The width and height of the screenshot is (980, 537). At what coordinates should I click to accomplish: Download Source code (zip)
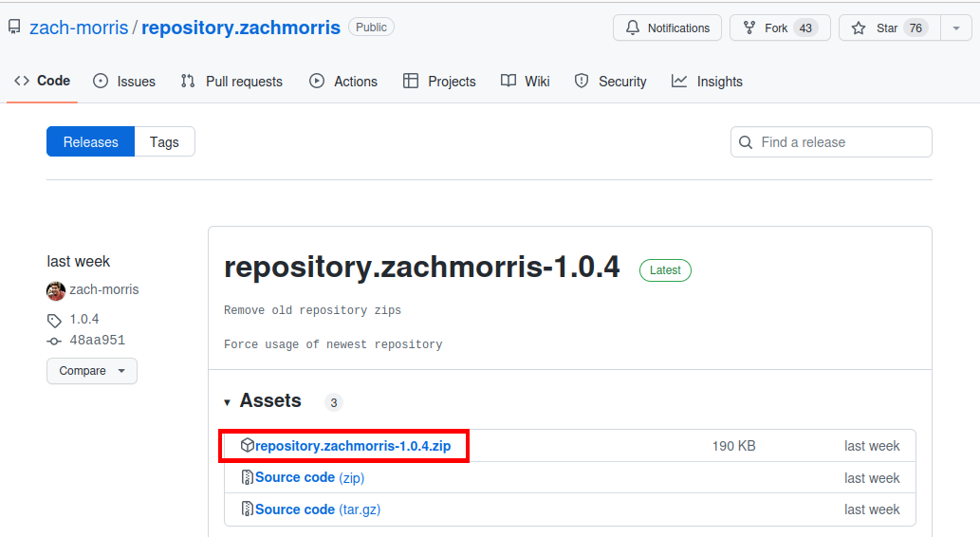click(x=310, y=477)
